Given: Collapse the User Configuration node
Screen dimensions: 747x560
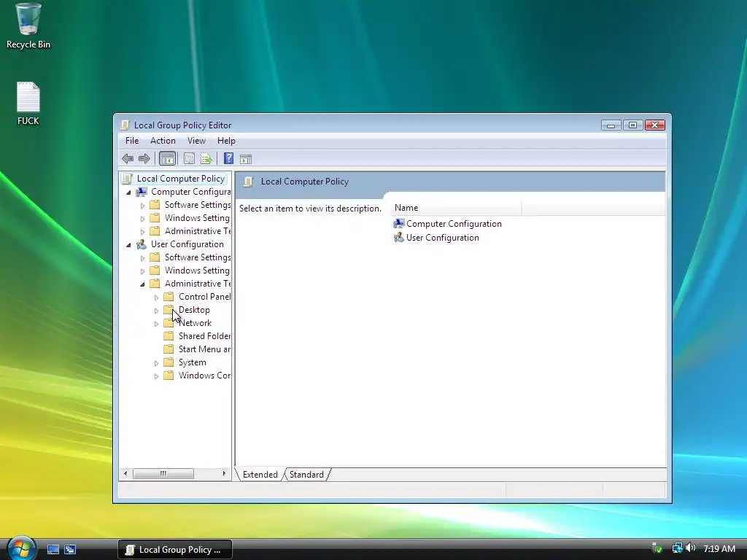Looking at the screenshot, I should pos(128,245).
